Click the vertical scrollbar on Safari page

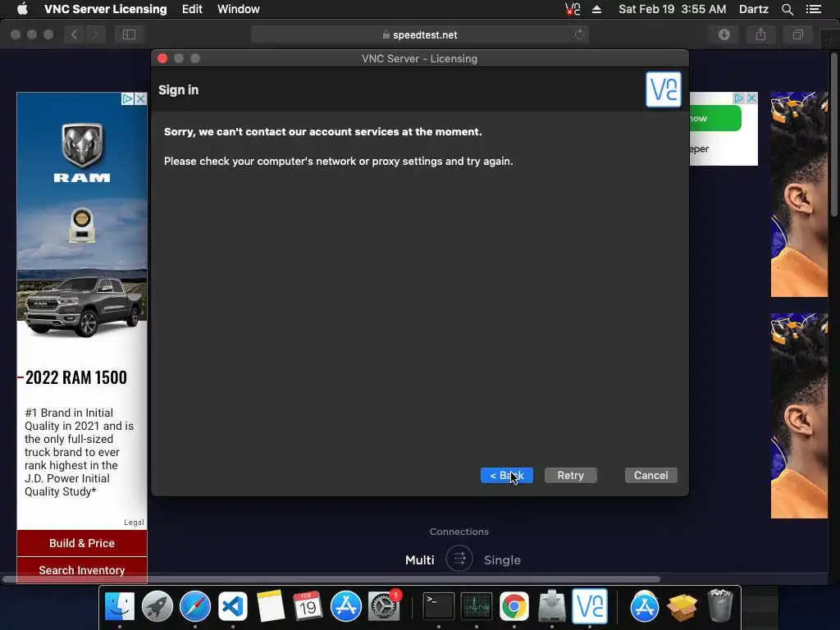834,134
